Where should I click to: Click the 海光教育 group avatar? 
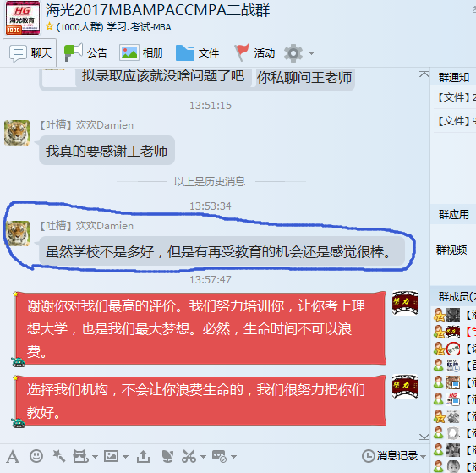[x=23, y=18]
